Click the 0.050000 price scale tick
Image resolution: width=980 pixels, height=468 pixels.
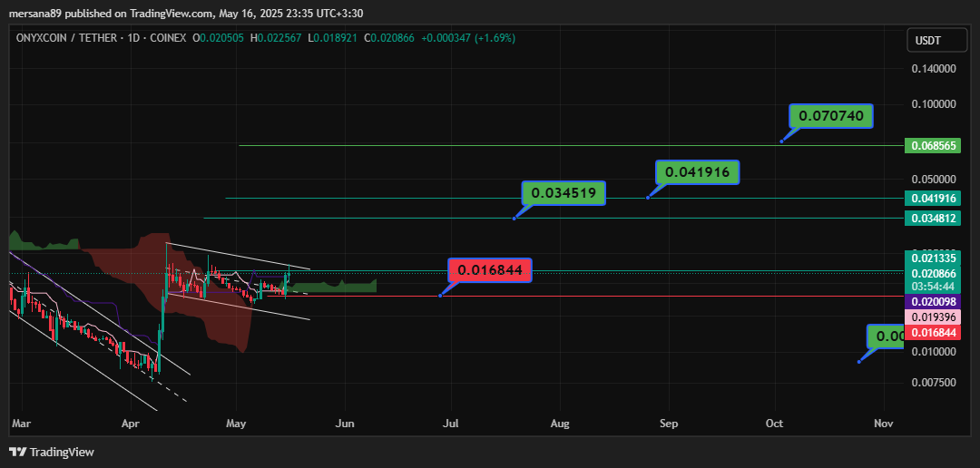[x=933, y=179]
